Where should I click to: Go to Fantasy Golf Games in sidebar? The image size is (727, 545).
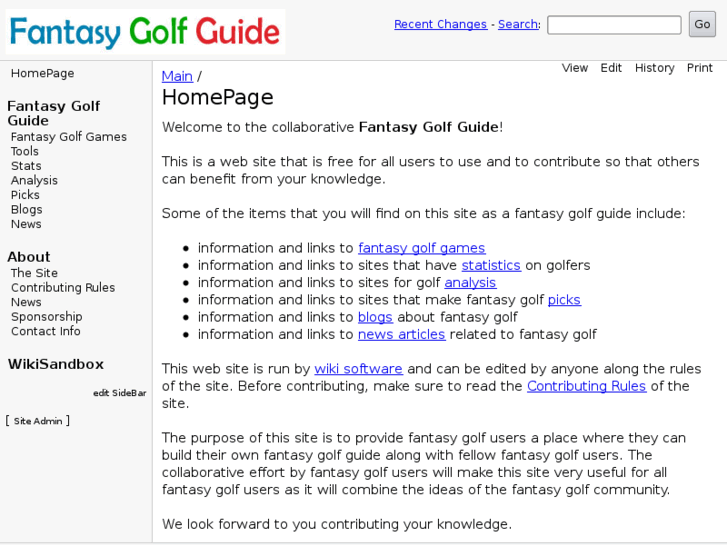click(x=69, y=137)
